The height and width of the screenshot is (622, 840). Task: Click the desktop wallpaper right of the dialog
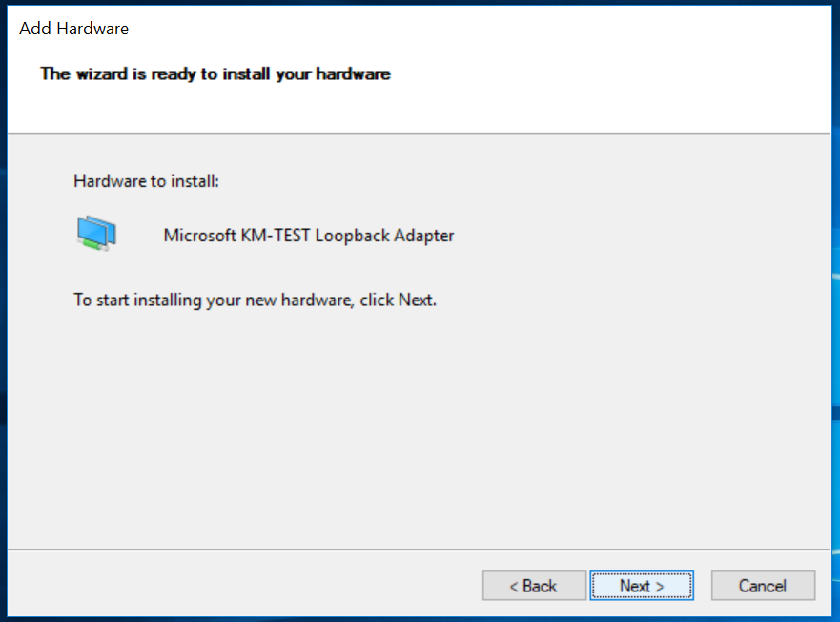click(836, 286)
